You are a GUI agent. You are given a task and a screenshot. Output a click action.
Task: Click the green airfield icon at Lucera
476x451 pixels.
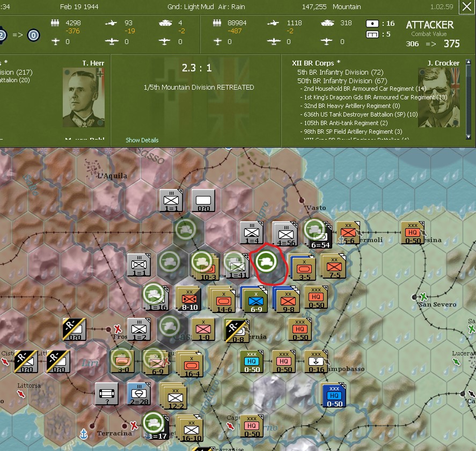(456, 361)
